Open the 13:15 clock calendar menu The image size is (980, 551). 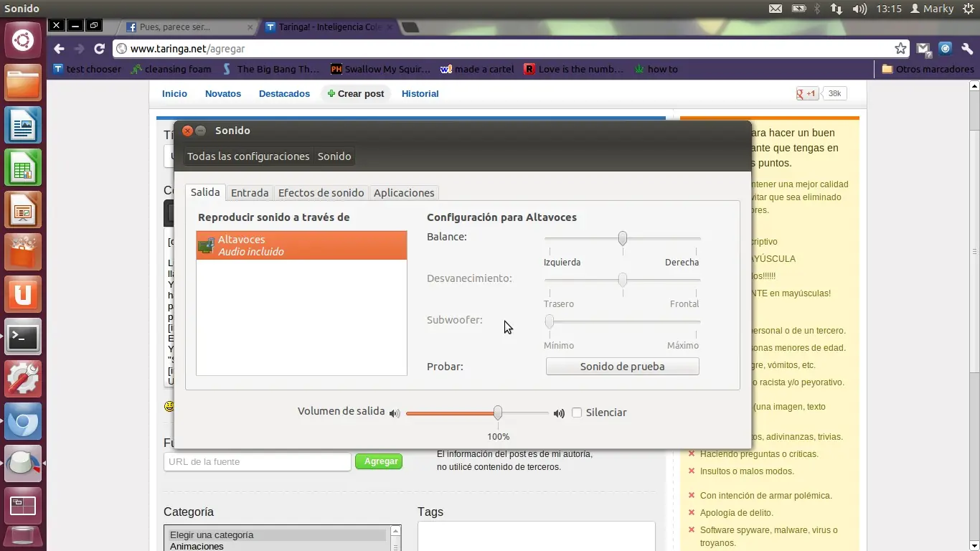pyautogui.click(x=888, y=9)
